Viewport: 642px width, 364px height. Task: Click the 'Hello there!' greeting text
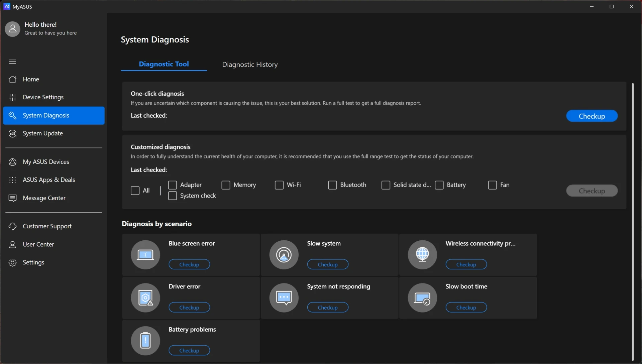pyautogui.click(x=40, y=25)
